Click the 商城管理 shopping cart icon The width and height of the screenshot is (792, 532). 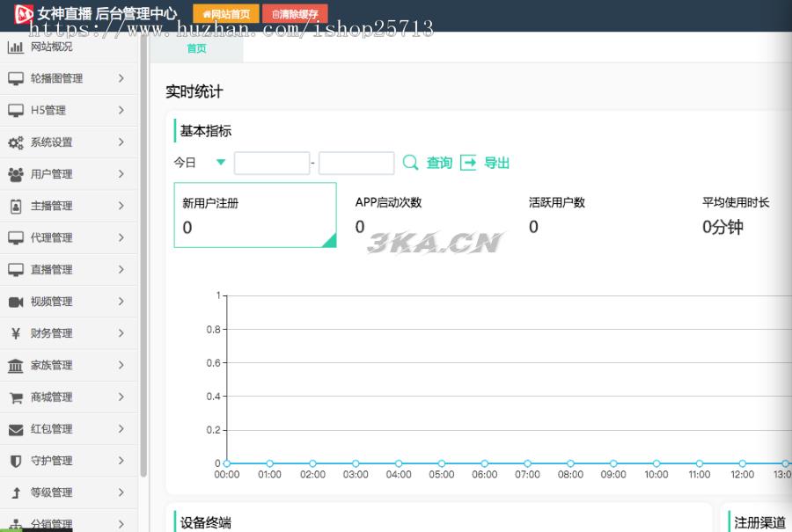tap(15, 397)
